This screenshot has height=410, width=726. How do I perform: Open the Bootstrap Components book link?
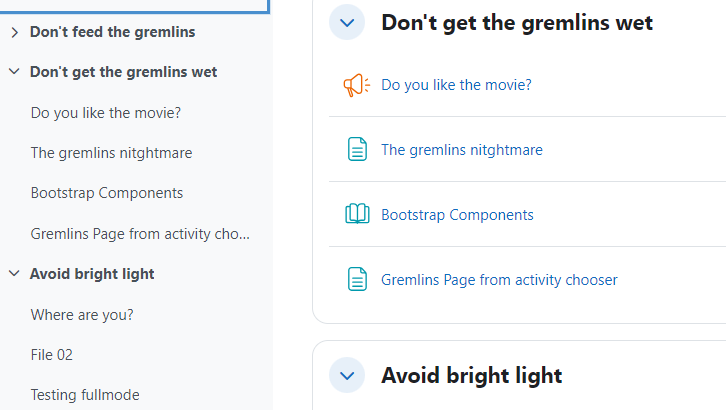[457, 215]
